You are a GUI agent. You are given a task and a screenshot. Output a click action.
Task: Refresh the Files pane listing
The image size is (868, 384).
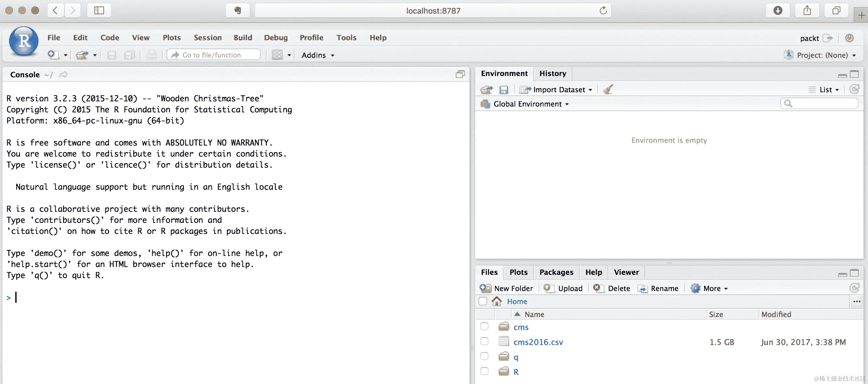[854, 288]
